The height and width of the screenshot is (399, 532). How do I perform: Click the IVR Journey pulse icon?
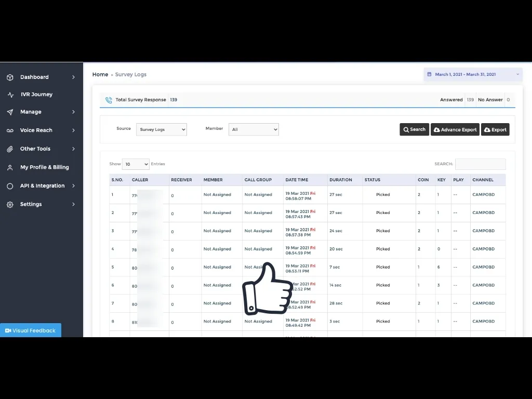click(10, 95)
